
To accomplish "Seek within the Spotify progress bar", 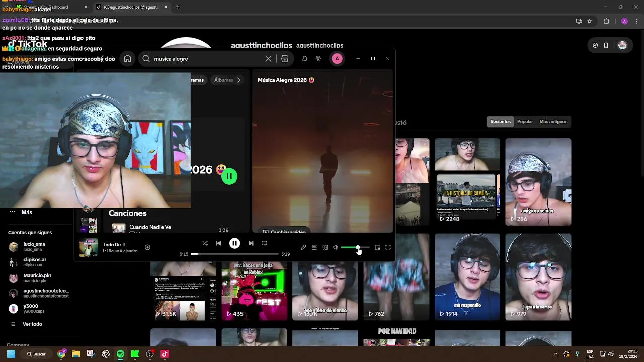I will [x=234, y=254].
